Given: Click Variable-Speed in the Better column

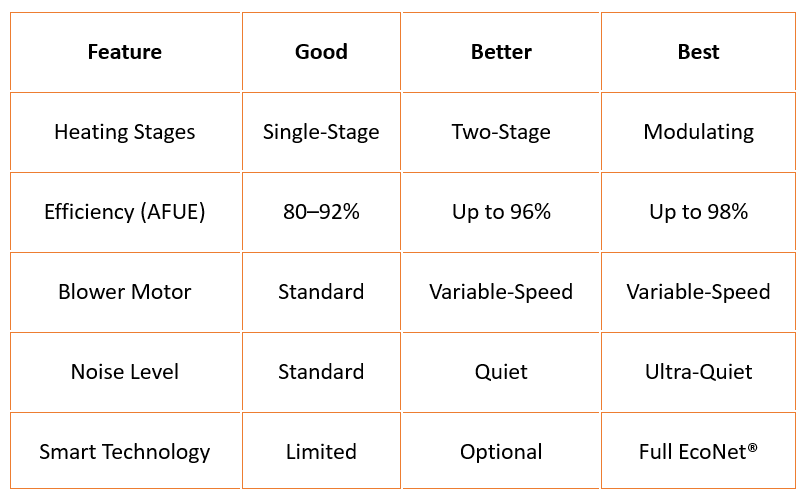Looking at the screenshot, I should [501, 292].
